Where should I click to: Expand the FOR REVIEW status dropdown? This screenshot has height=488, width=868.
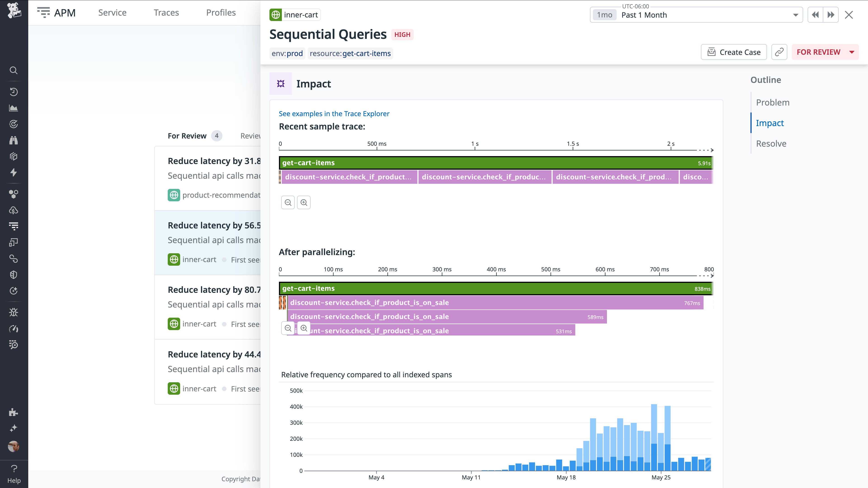click(825, 52)
